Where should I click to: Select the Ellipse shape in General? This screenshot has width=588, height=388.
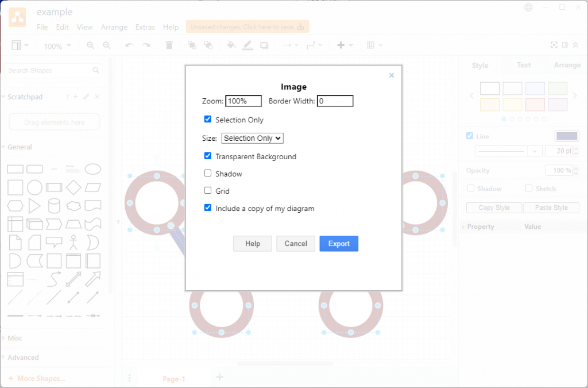[92, 169]
